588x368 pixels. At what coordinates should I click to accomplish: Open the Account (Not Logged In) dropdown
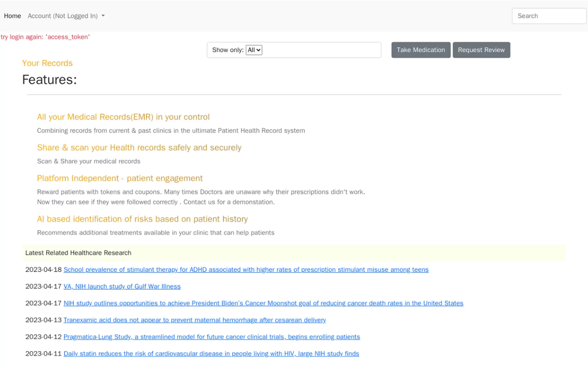63,16
